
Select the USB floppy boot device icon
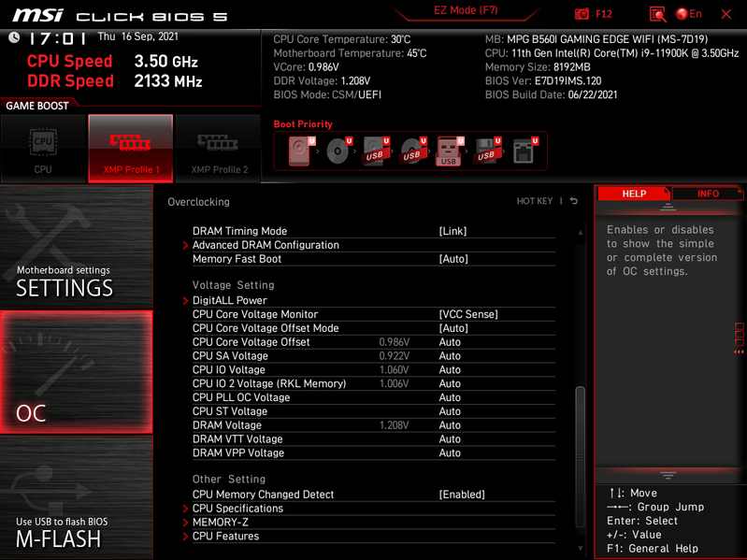tap(487, 151)
